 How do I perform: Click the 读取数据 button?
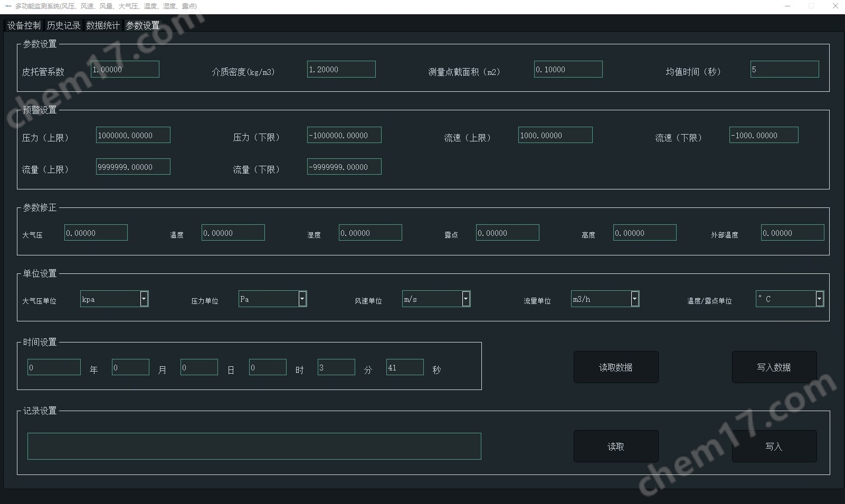615,367
